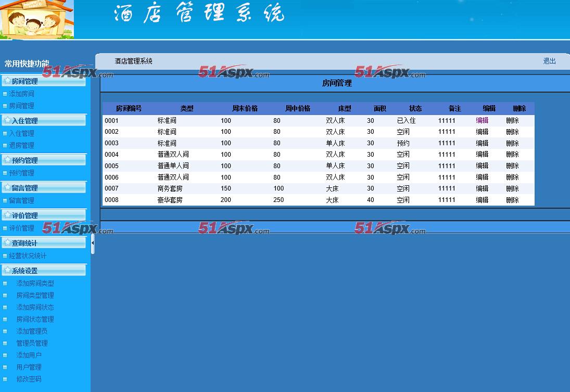Go to 用户管理 page
This screenshot has height=392, width=570.
(x=29, y=368)
